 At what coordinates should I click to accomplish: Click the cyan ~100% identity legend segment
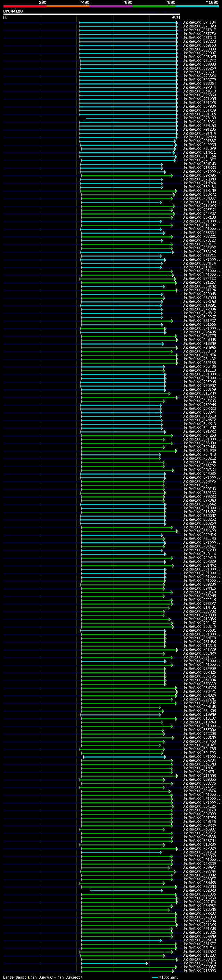[197, 6]
